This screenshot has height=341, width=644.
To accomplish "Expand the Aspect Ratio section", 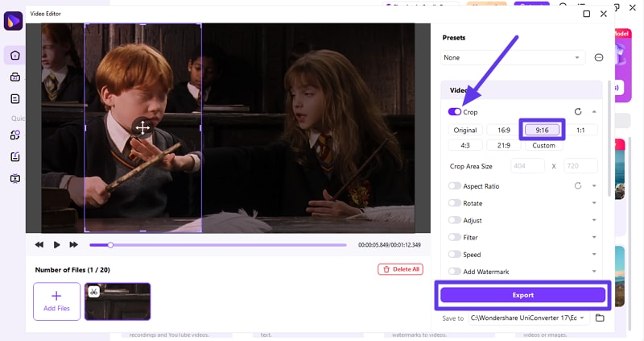I will (x=594, y=186).
